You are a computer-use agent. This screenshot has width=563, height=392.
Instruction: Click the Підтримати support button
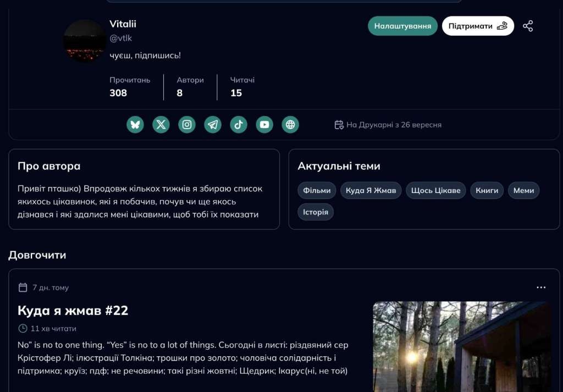tap(477, 26)
